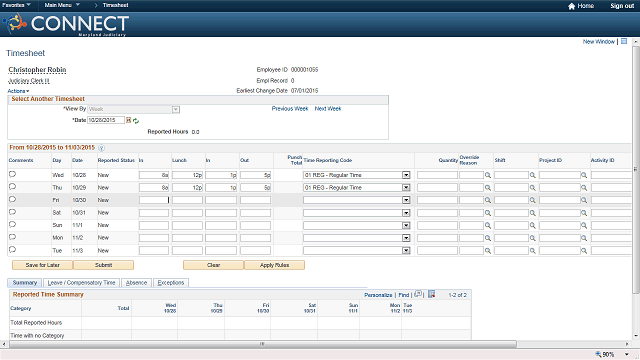Expand Time Reporting Code dropdown for Fri 10/30
The width and height of the screenshot is (640, 360).
pos(406,200)
